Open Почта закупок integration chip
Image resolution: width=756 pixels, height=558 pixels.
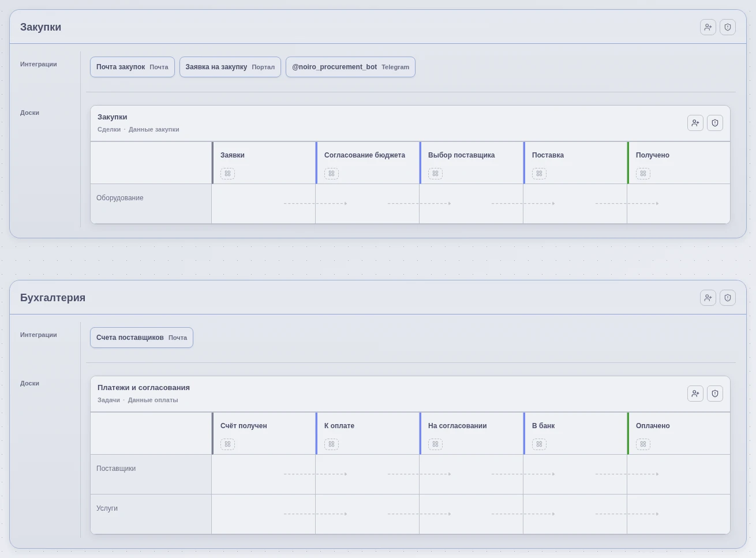(132, 67)
